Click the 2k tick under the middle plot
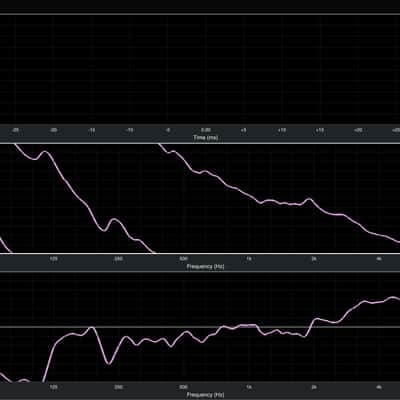 tap(314, 259)
